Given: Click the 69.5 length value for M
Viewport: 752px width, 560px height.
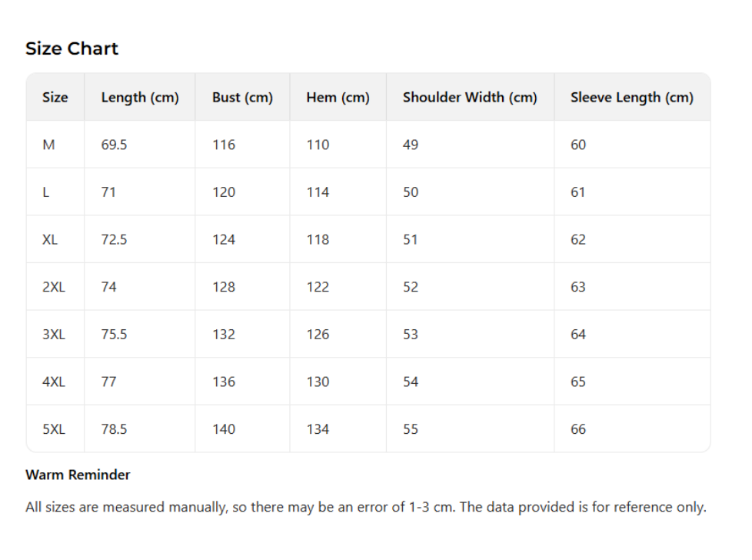Looking at the screenshot, I should [114, 145].
